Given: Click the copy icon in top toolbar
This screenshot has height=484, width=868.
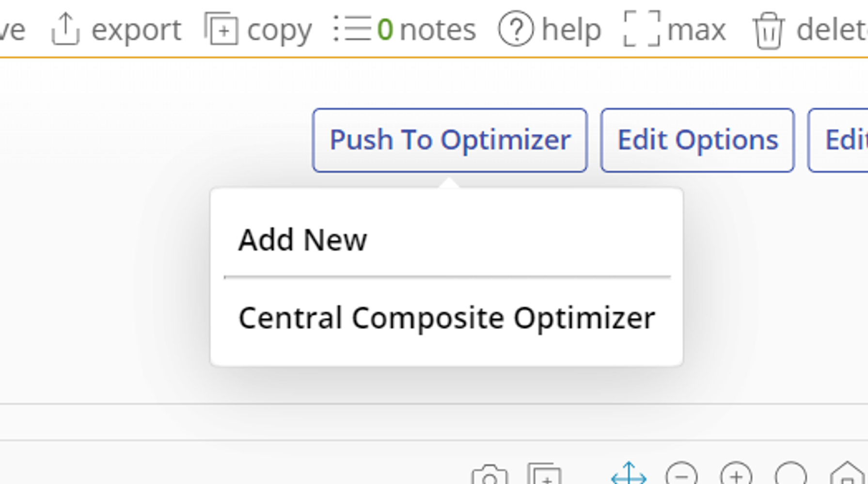Looking at the screenshot, I should [221, 30].
